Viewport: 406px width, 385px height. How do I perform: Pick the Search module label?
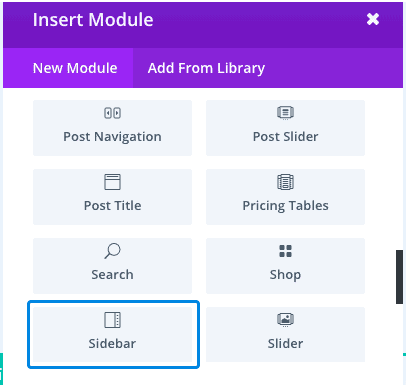[x=112, y=275]
